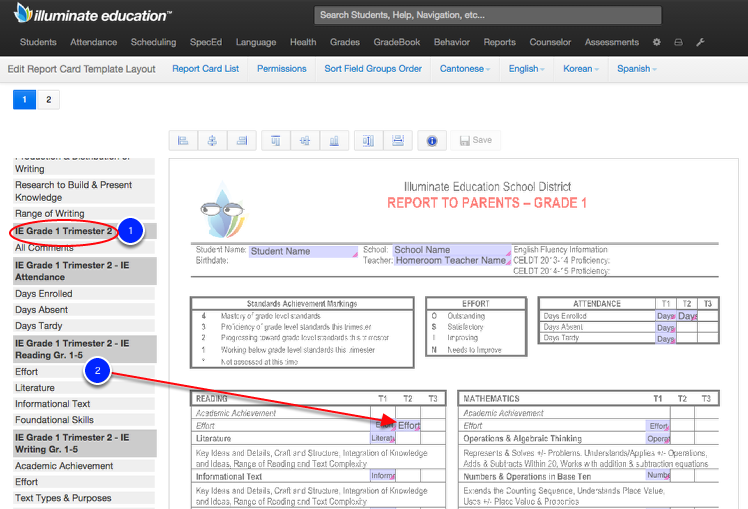This screenshot has height=509, width=748.
Task: Select Days Tardy in field list
Action: pos(84,326)
